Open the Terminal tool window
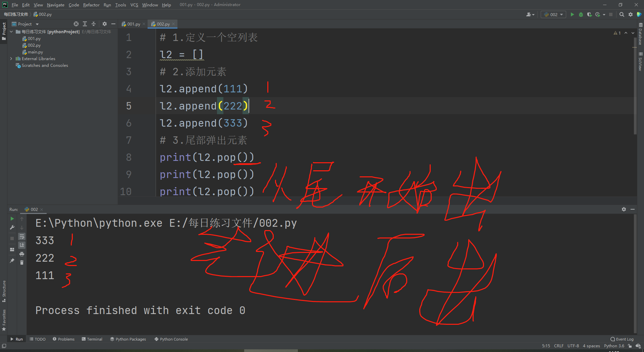Screen dimensions: 644x352 tap(92, 339)
